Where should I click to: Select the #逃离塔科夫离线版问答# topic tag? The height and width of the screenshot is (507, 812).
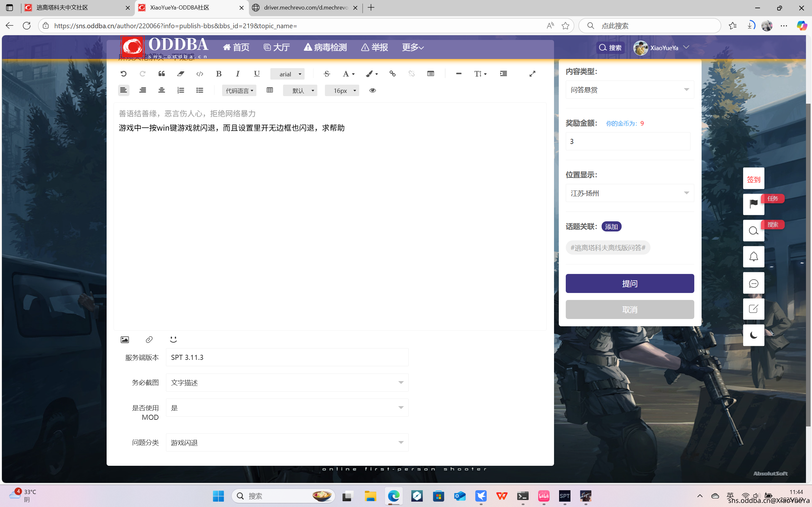608,248
